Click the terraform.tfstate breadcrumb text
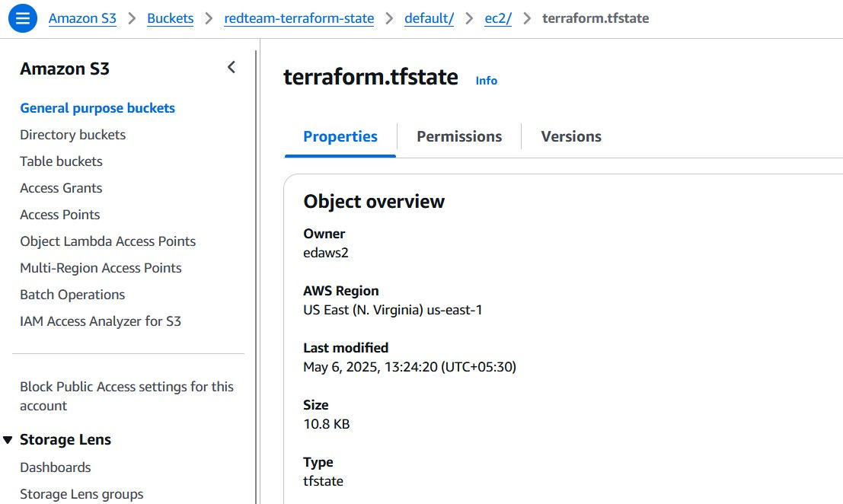The image size is (843, 504). (596, 18)
